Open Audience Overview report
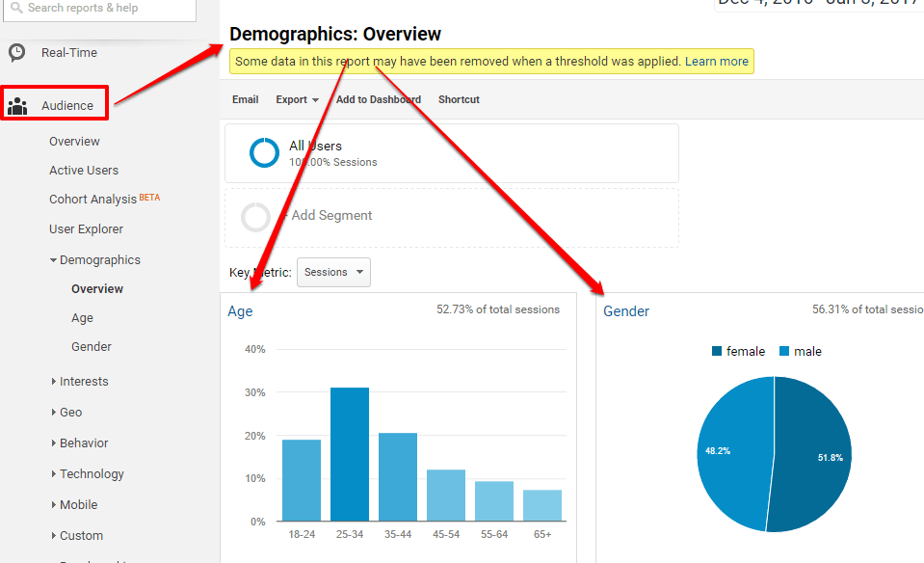 (x=74, y=142)
